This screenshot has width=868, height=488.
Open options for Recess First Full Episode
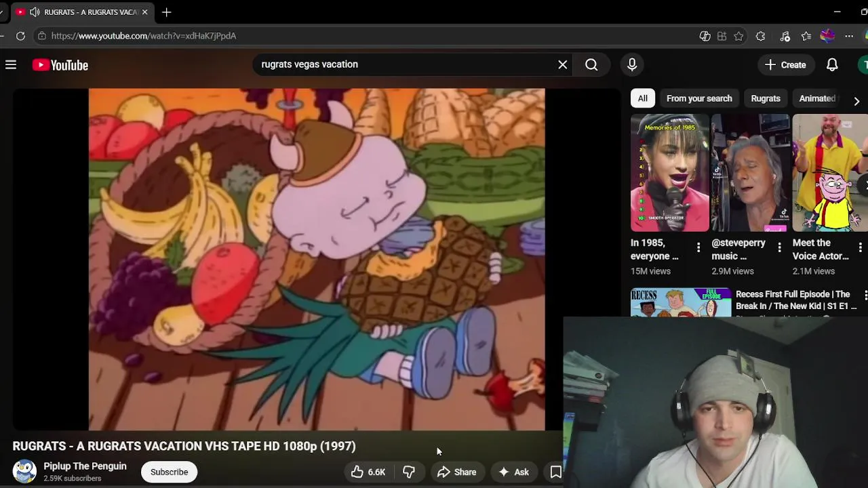(x=865, y=295)
